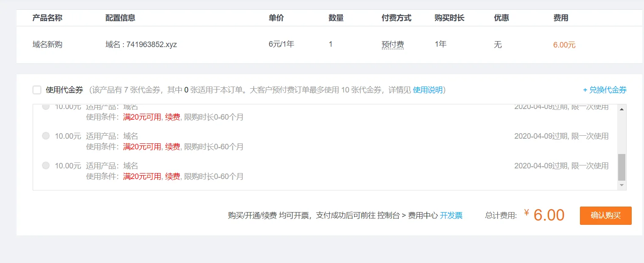Open the 开发票 invoice link
This screenshot has height=263, width=644.
[x=451, y=215]
